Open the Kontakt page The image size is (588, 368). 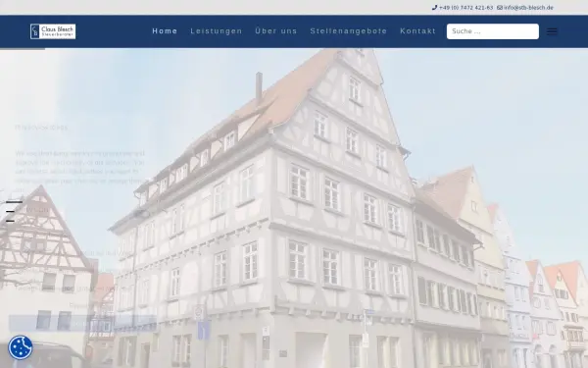tap(417, 31)
